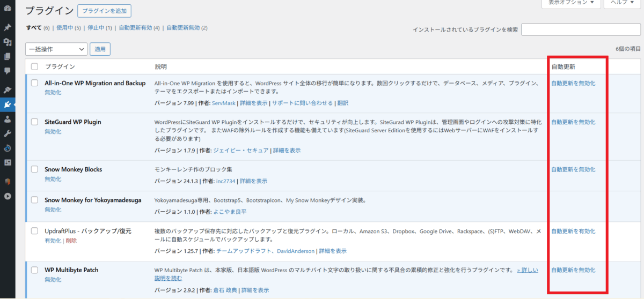
Task: Check the All-in-One WP Migration checkbox
Action: pos(34,83)
